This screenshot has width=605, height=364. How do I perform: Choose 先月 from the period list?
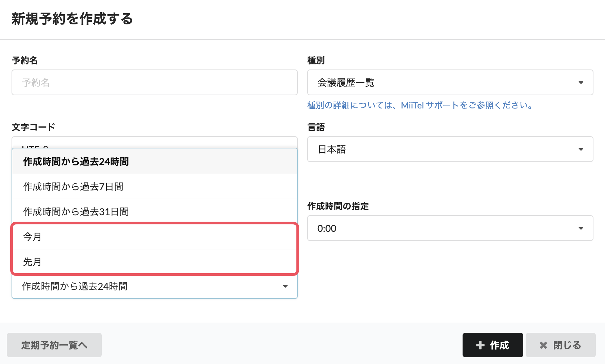pos(155,262)
